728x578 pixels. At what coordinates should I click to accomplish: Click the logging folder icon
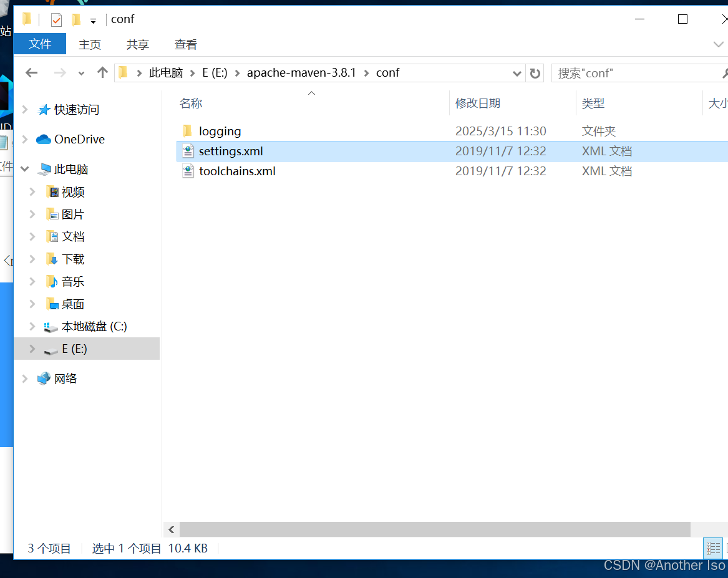pos(187,131)
